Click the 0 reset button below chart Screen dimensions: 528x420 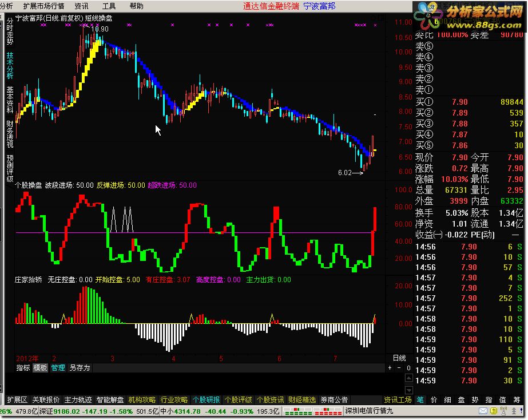coord(408,368)
